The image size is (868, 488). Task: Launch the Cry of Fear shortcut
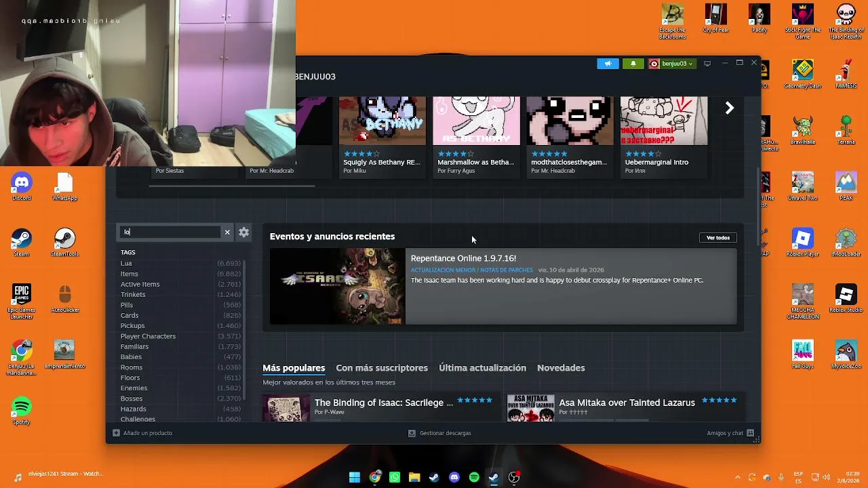pos(715,18)
